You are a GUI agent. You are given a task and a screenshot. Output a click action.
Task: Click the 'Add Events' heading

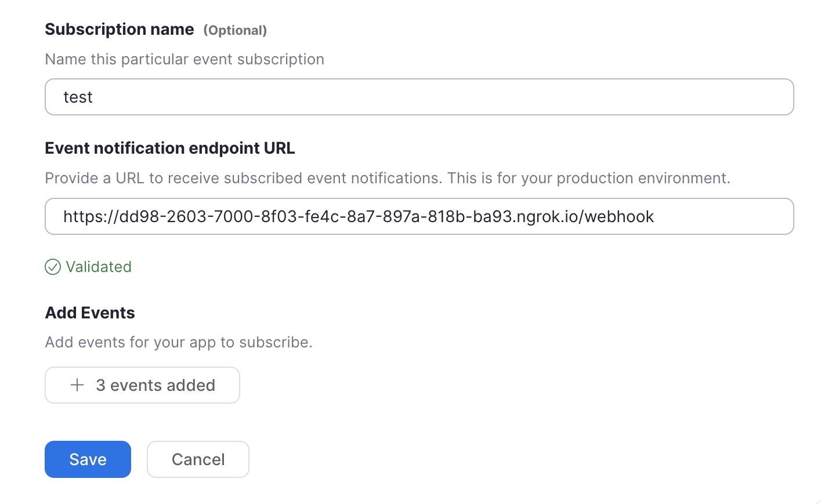tap(90, 313)
